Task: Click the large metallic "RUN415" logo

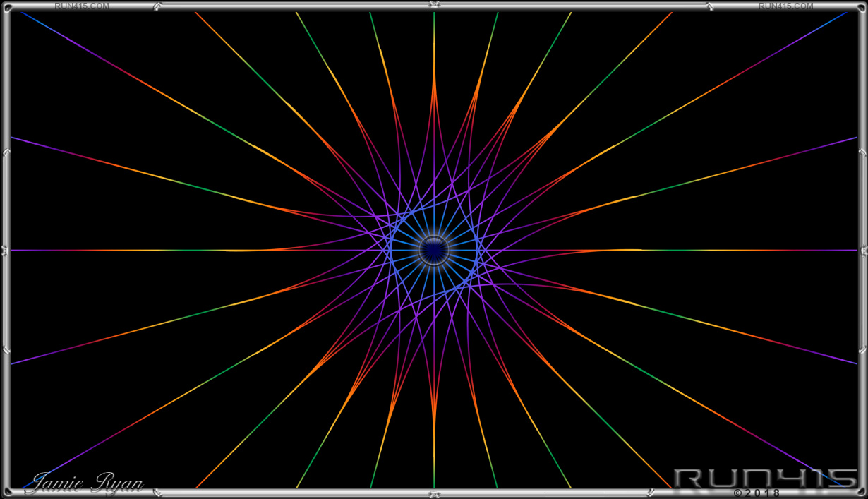Action: click(766, 478)
